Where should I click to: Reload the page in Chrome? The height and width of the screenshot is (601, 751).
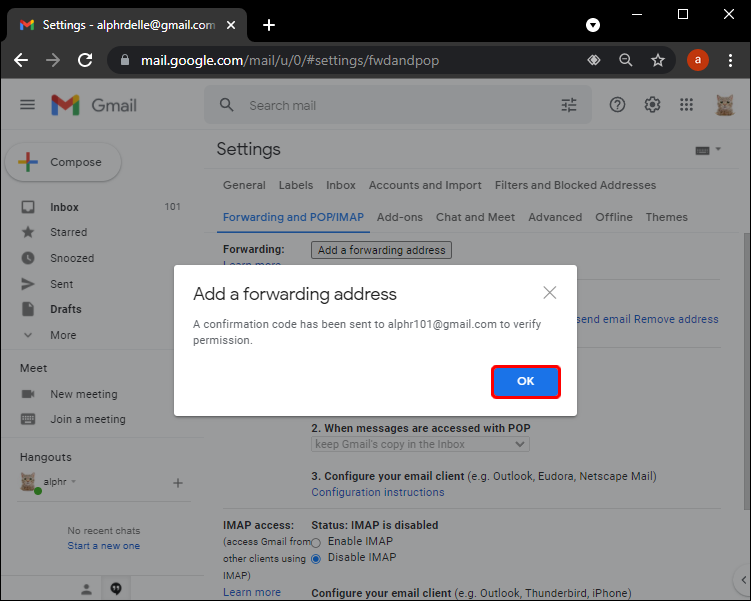(85, 60)
